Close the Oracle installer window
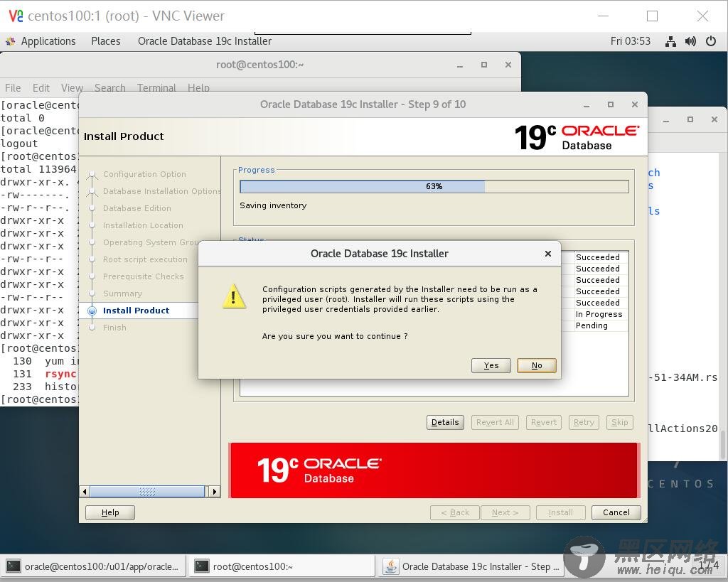The height and width of the screenshot is (582, 728). [x=635, y=105]
